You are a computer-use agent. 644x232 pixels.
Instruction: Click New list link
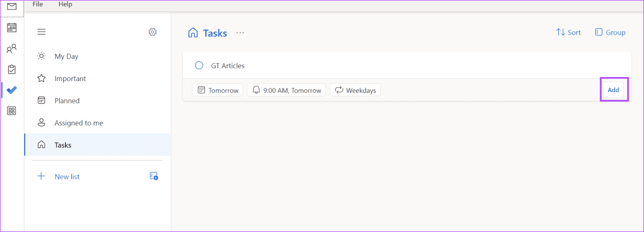pyautogui.click(x=67, y=177)
